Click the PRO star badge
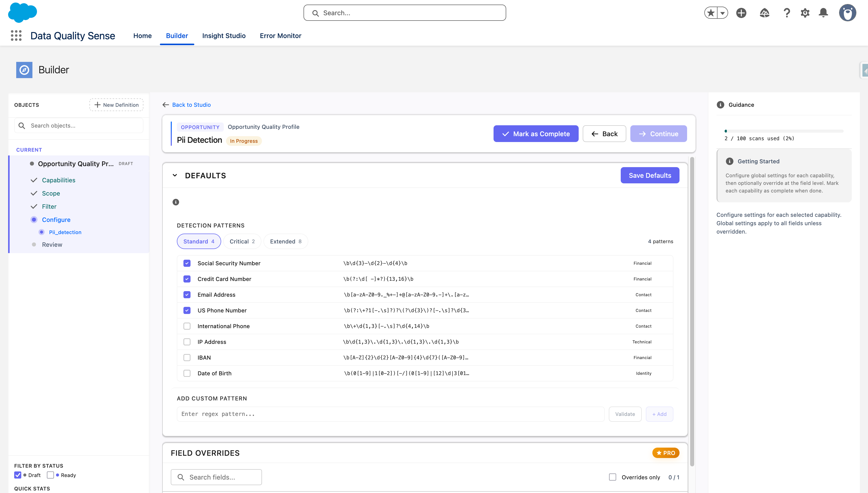This screenshot has width=868, height=493. [x=666, y=453]
